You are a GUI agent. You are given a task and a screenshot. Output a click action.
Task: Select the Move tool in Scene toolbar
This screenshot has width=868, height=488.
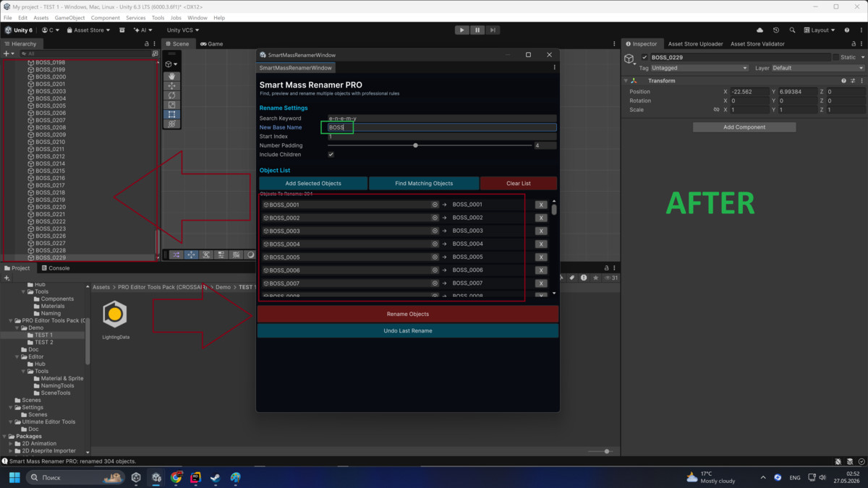(171, 85)
